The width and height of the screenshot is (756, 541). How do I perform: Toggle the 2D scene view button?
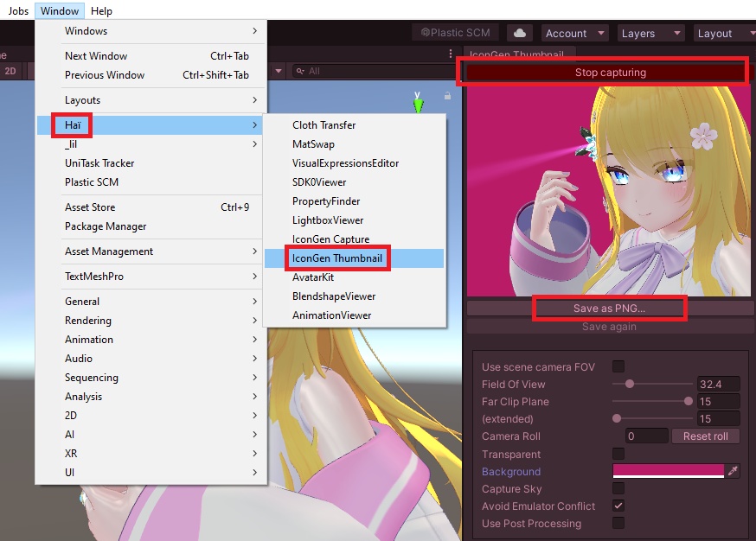click(10, 71)
